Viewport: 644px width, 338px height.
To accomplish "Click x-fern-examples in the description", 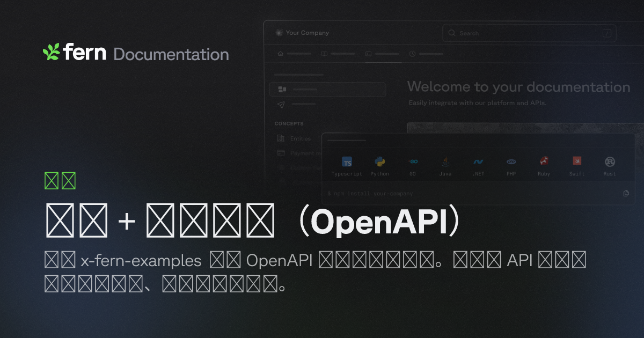I will [x=141, y=261].
